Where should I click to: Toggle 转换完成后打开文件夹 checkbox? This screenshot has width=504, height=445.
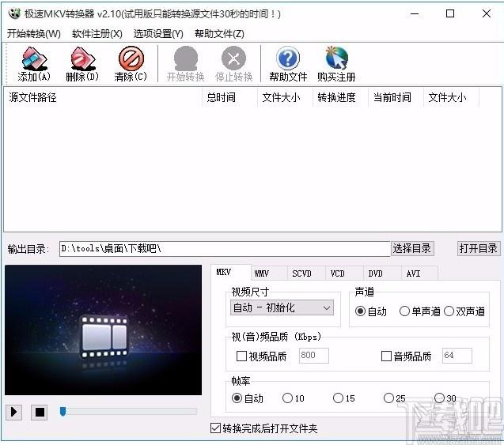215,428
